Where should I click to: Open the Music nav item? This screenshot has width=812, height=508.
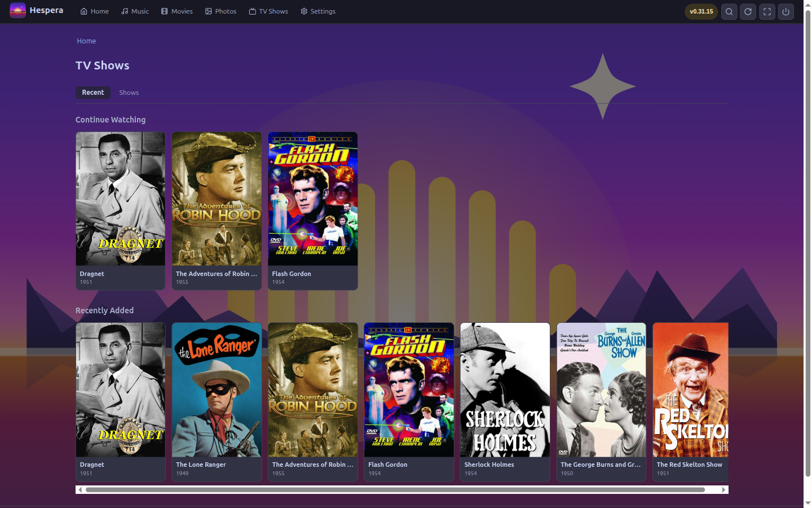click(x=135, y=11)
